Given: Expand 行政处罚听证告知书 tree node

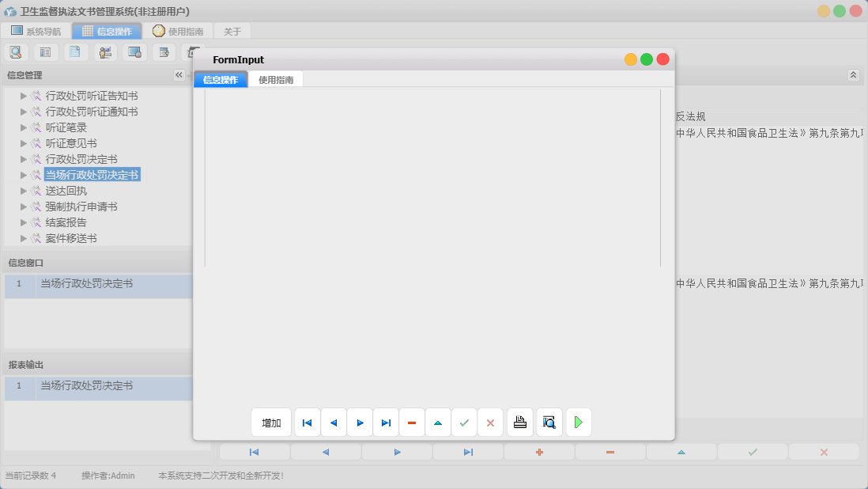Looking at the screenshot, I should coord(23,96).
